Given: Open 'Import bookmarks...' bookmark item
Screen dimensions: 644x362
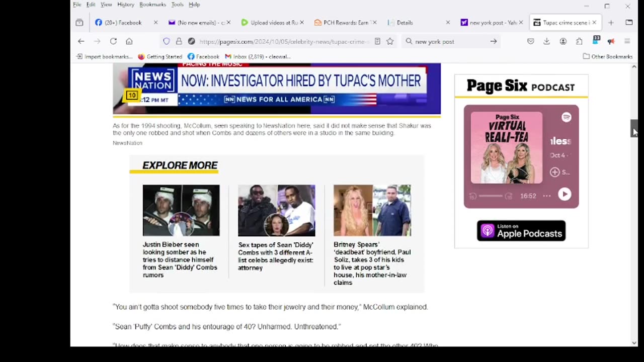Looking at the screenshot, I should 104,57.
